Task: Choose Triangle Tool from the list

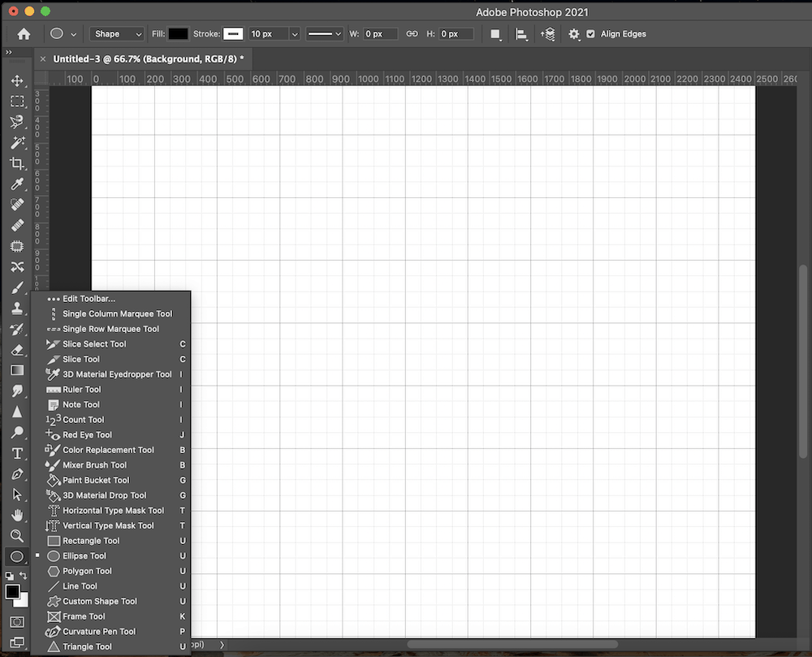Action: [x=110, y=646]
